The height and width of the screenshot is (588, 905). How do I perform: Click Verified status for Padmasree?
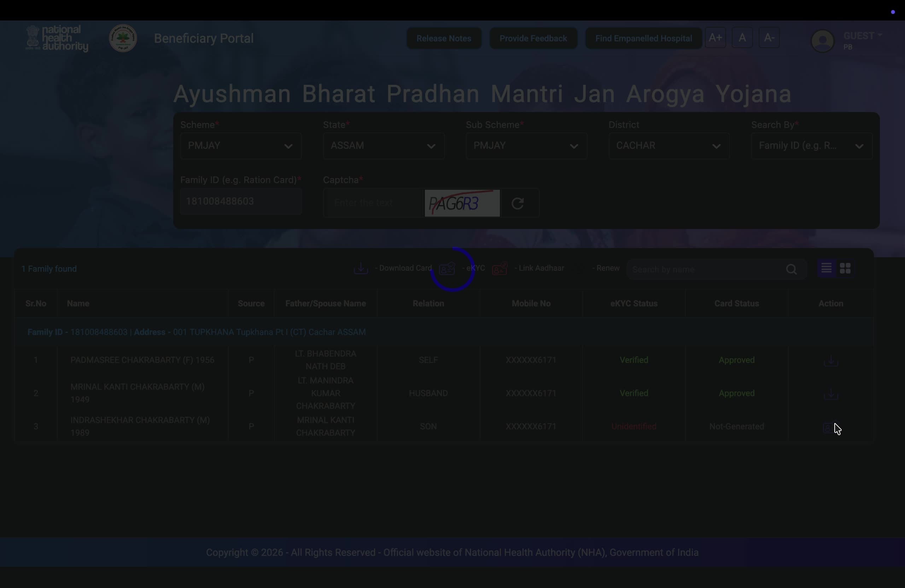(634, 360)
